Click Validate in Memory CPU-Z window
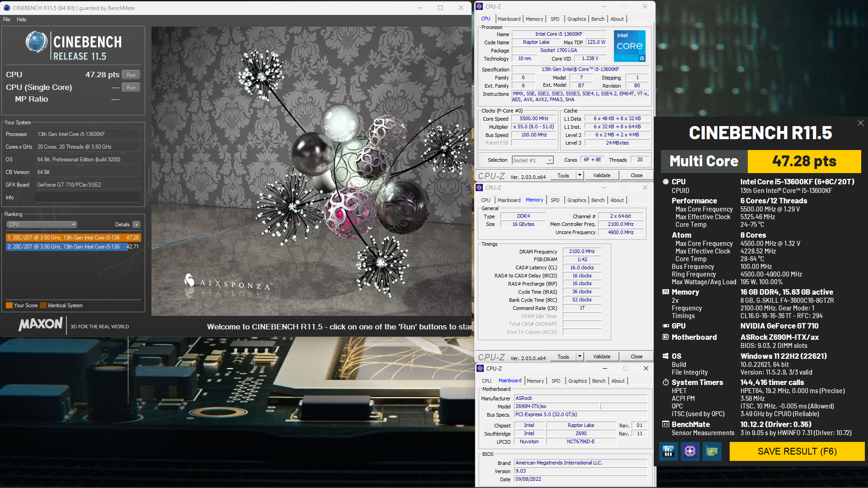 (602, 357)
